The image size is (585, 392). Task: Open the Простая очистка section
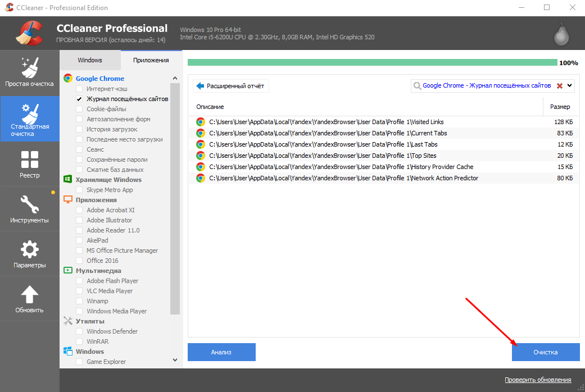coord(29,72)
